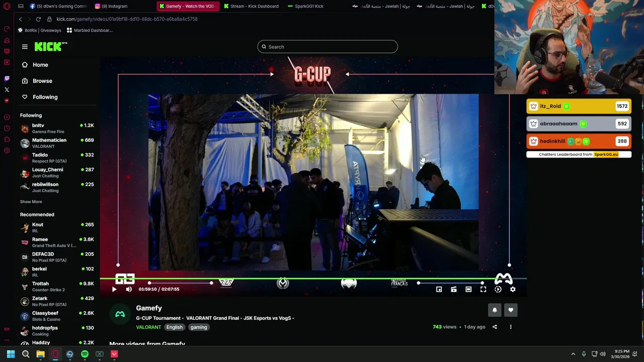Open Classybeef recommended channel

(57, 316)
